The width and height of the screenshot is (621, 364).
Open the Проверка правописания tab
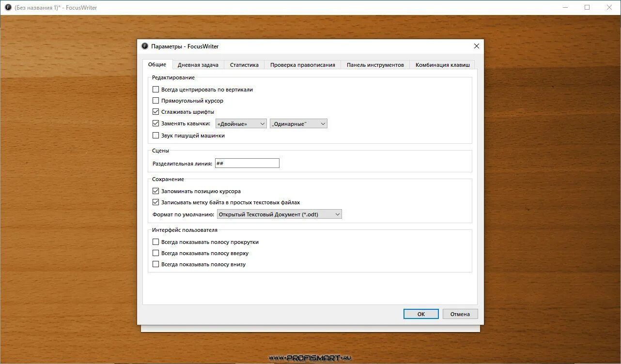(302, 65)
